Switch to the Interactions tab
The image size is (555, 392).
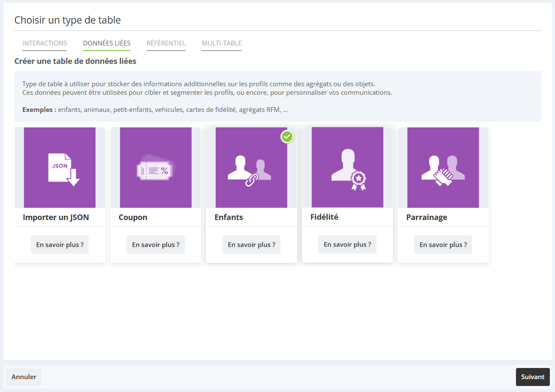(45, 43)
